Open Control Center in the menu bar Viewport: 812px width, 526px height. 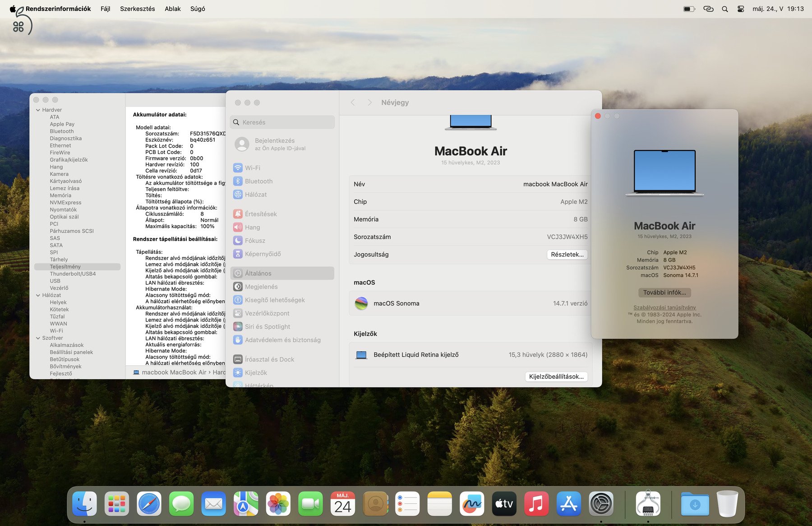(x=741, y=9)
